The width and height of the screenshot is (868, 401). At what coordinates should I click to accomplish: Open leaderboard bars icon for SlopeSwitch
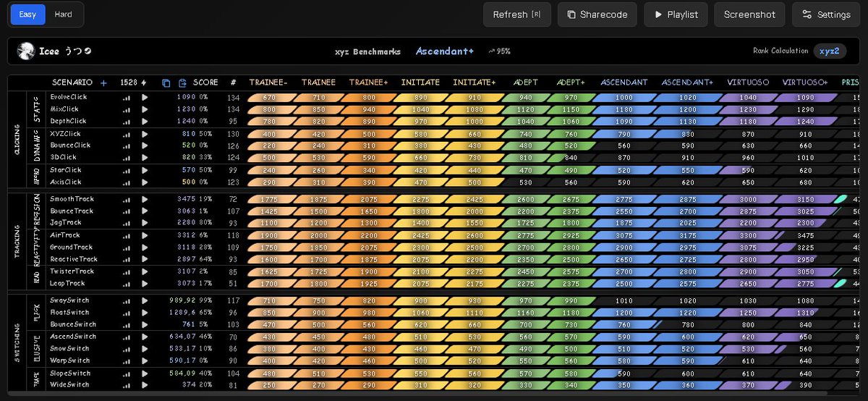(x=127, y=373)
